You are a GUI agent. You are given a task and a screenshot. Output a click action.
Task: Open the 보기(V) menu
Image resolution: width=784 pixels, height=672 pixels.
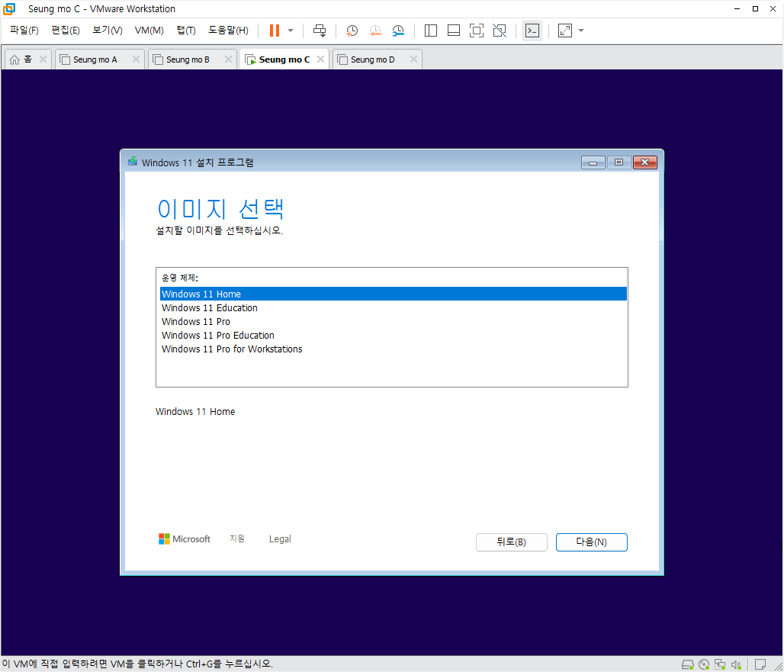point(108,31)
